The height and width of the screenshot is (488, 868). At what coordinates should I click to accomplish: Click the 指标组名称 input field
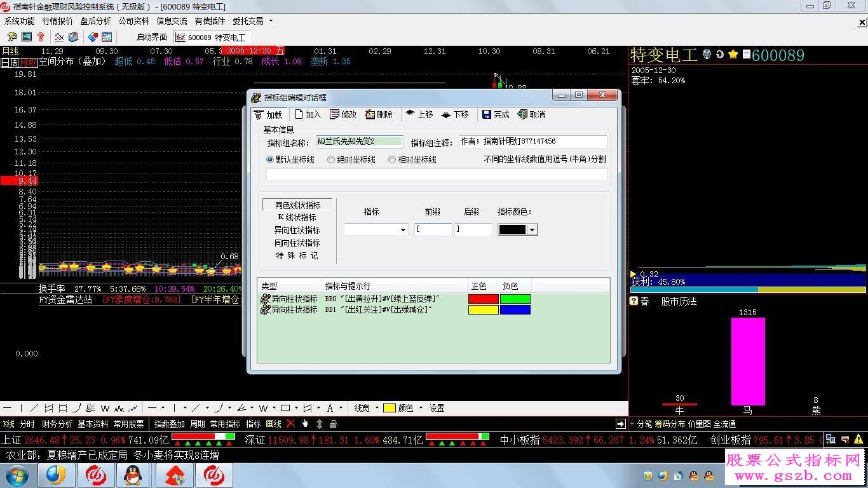point(359,140)
